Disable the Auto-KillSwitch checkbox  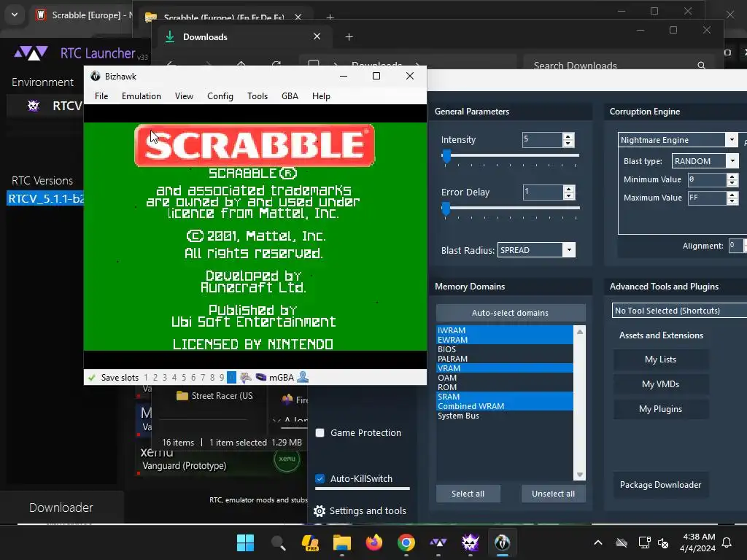[320, 478]
